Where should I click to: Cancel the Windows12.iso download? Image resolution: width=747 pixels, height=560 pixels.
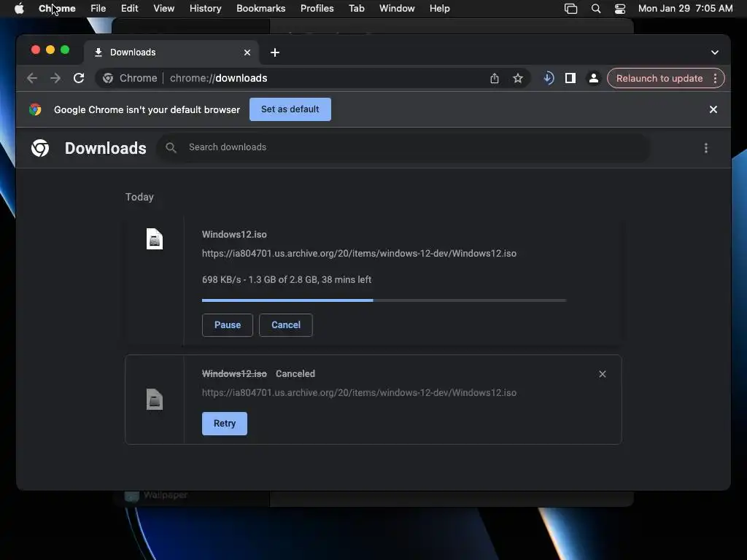pos(286,324)
